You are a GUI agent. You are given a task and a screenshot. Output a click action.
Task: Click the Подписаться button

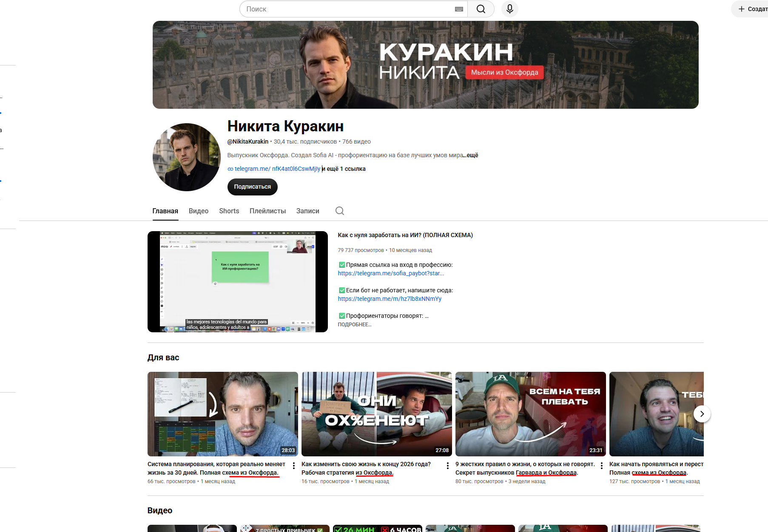click(253, 187)
